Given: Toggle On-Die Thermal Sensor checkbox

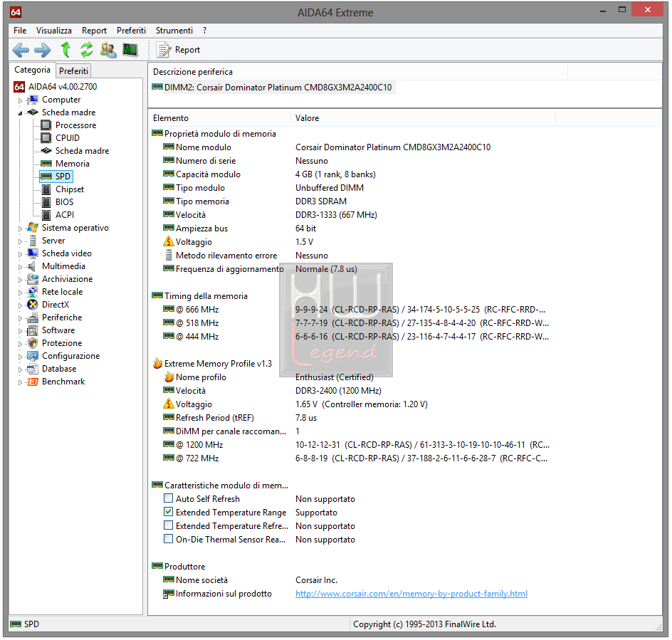Looking at the screenshot, I should pos(169,538).
